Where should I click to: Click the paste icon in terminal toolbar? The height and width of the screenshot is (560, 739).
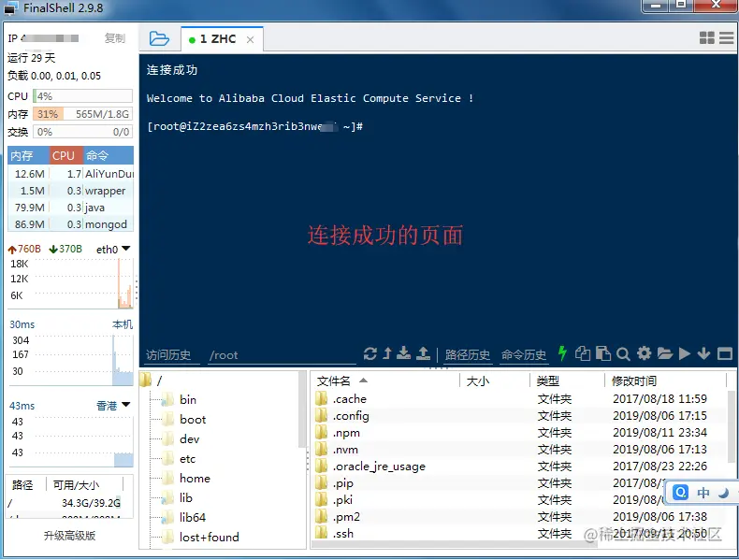pos(603,353)
